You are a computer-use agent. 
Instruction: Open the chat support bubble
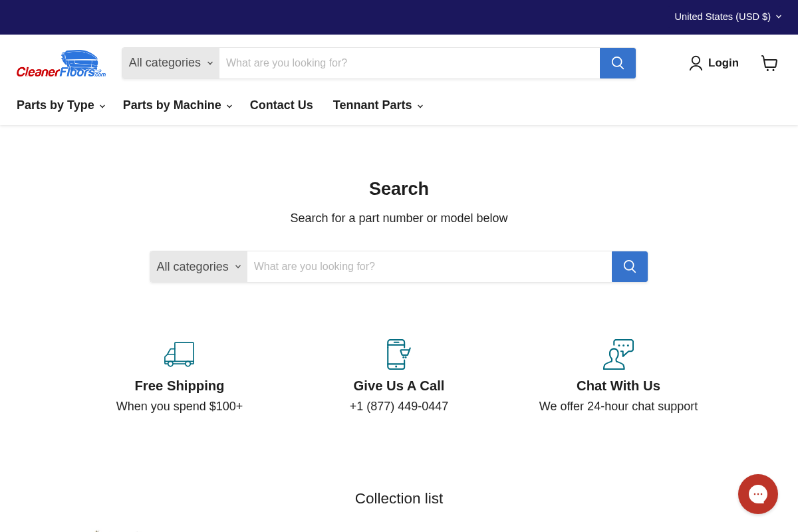758,494
